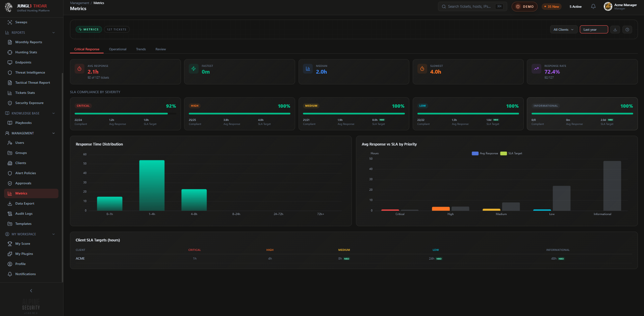Open Tactical Threat Report
The height and width of the screenshot is (316, 644).
(31, 83)
